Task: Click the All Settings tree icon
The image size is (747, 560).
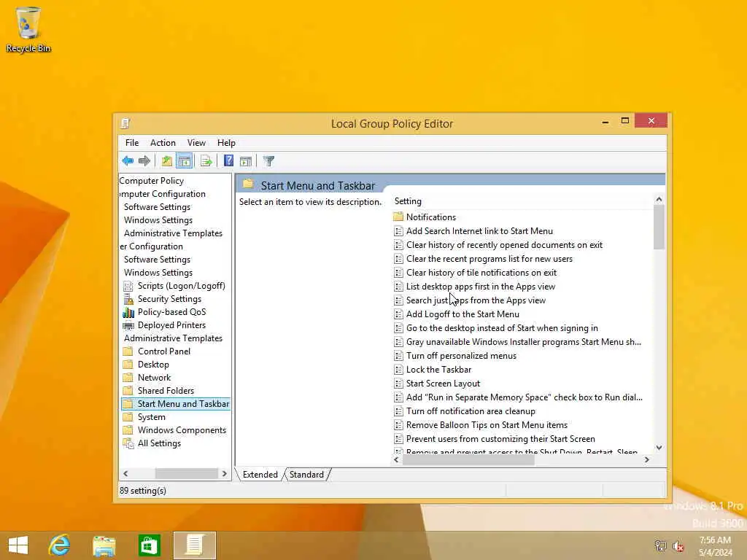Action: click(128, 443)
